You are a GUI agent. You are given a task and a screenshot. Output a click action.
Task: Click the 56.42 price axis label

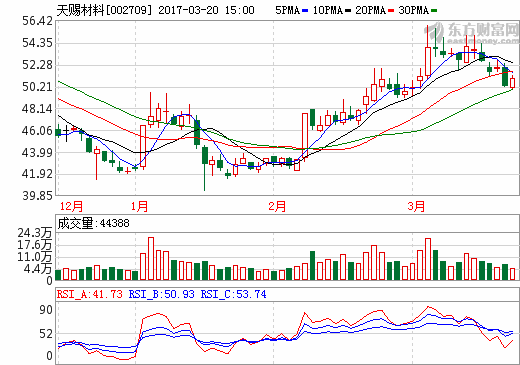pos(37,21)
